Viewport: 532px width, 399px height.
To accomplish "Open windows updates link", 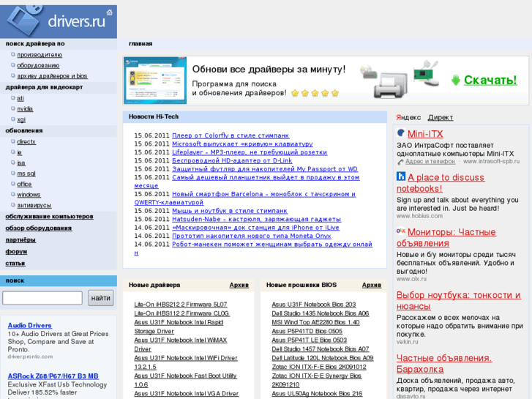I will coord(29,195).
